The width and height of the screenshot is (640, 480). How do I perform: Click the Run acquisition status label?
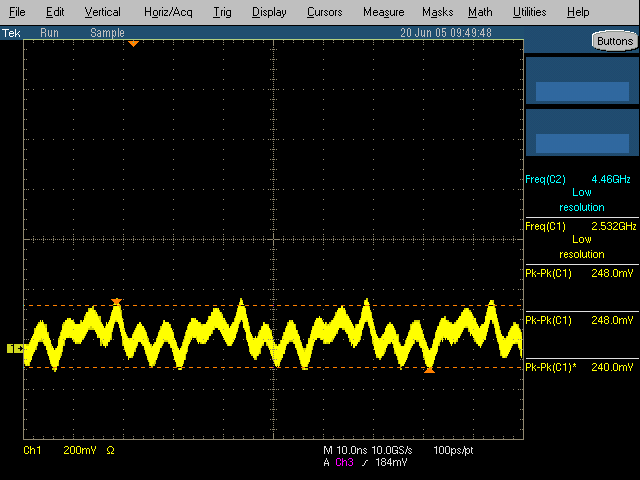(49, 33)
